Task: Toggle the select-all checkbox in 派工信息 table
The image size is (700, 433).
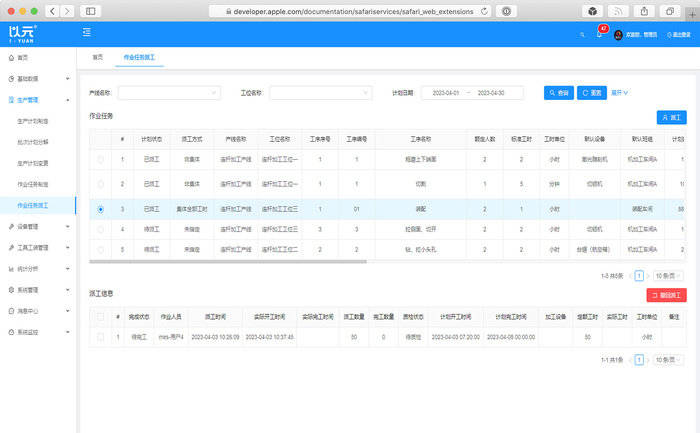Action: 100,316
